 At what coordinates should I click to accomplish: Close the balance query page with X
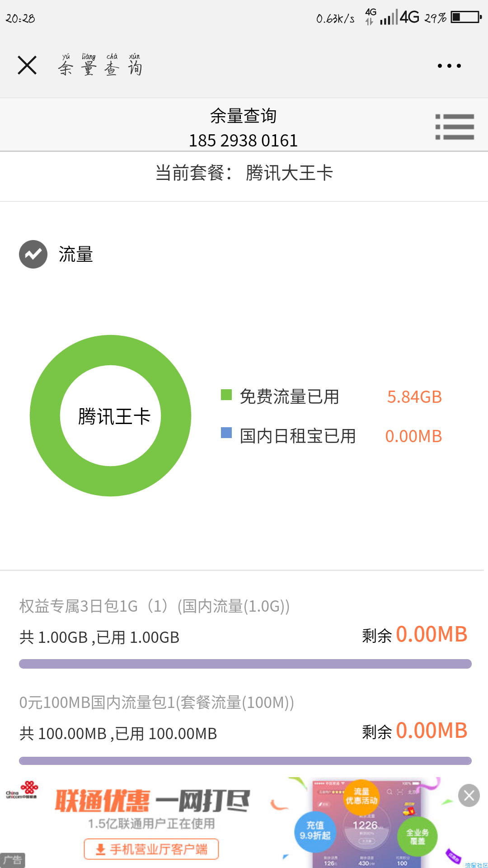pos(27,66)
